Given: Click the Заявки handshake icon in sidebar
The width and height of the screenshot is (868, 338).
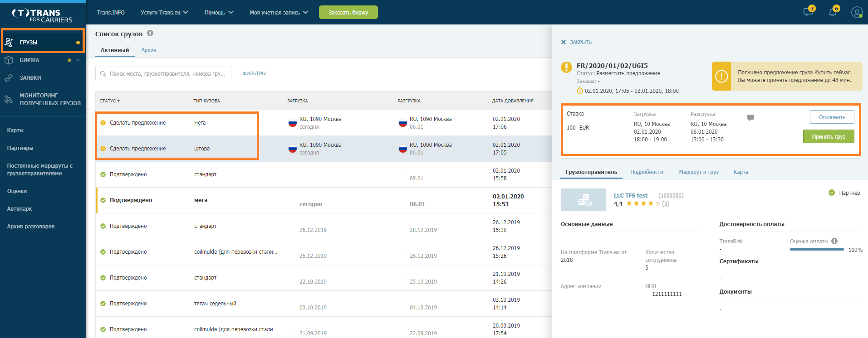Looking at the screenshot, I should (9, 77).
